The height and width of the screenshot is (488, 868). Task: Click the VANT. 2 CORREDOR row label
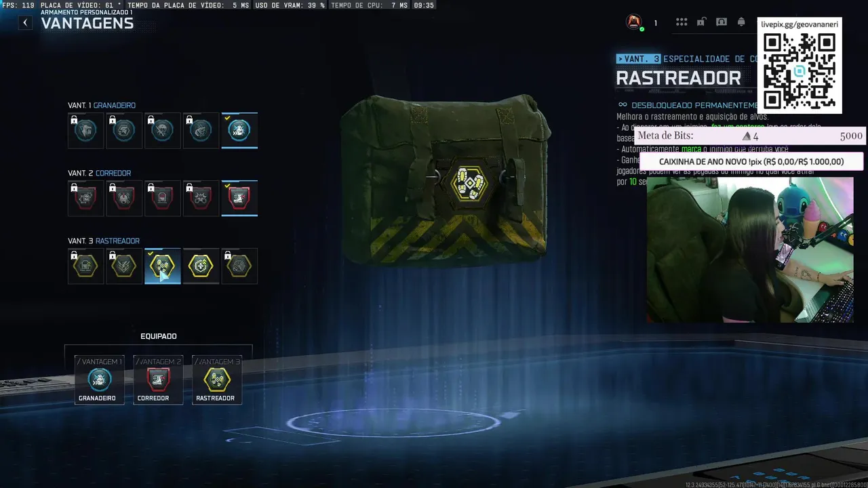pos(100,173)
